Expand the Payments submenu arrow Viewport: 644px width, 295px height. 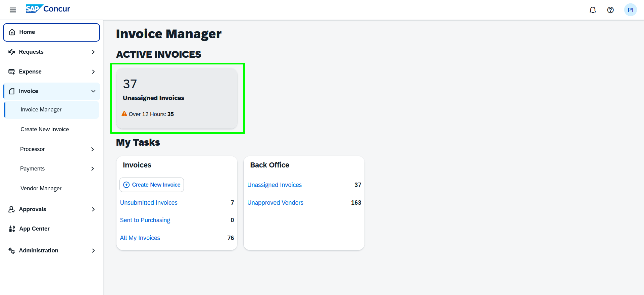click(93, 169)
